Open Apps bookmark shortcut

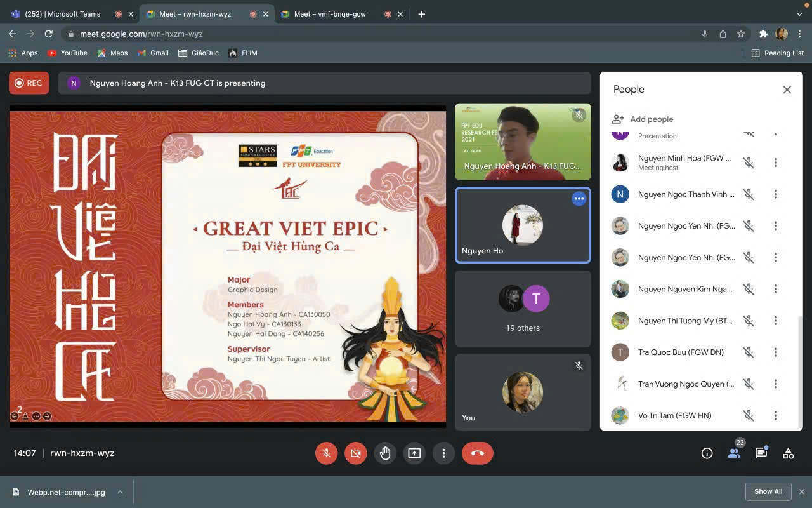pyautogui.click(x=23, y=53)
